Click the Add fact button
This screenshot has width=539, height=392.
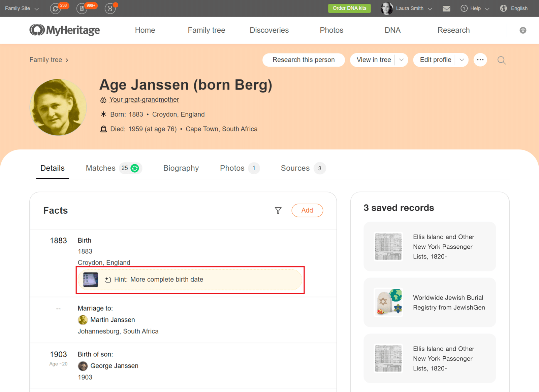[307, 210]
